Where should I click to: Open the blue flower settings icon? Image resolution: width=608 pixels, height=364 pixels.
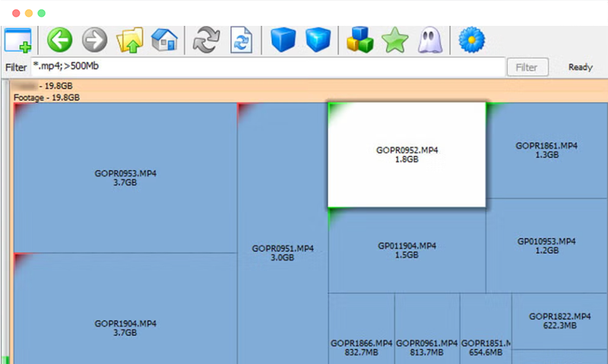(x=472, y=40)
